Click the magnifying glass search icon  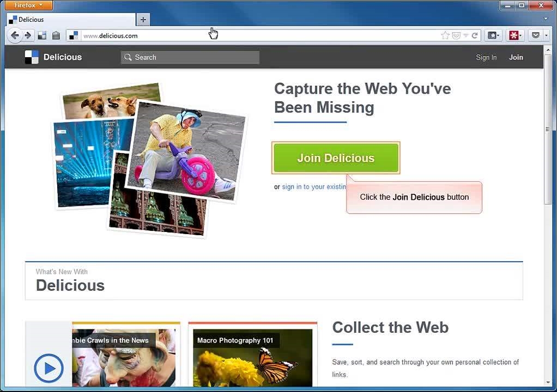pyautogui.click(x=128, y=57)
